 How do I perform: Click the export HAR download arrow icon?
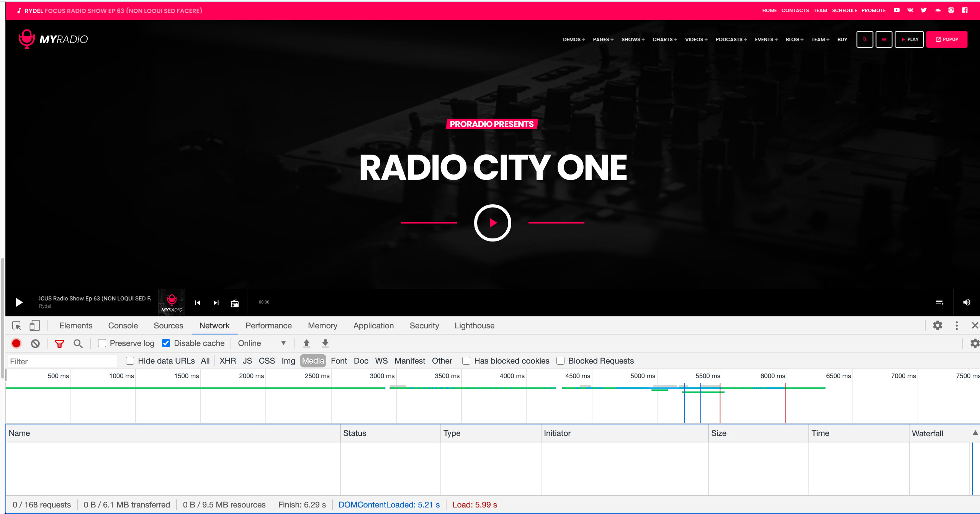pyautogui.click(x=325, y=343)
